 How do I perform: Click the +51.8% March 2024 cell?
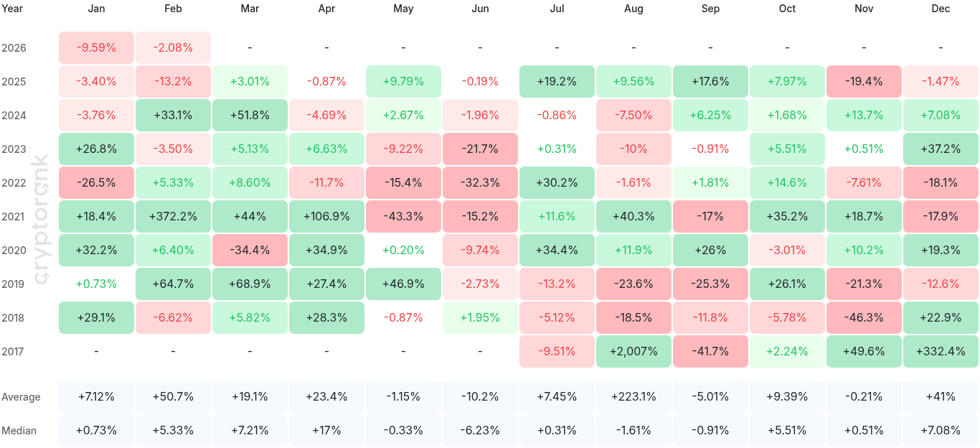coord(250,115)
